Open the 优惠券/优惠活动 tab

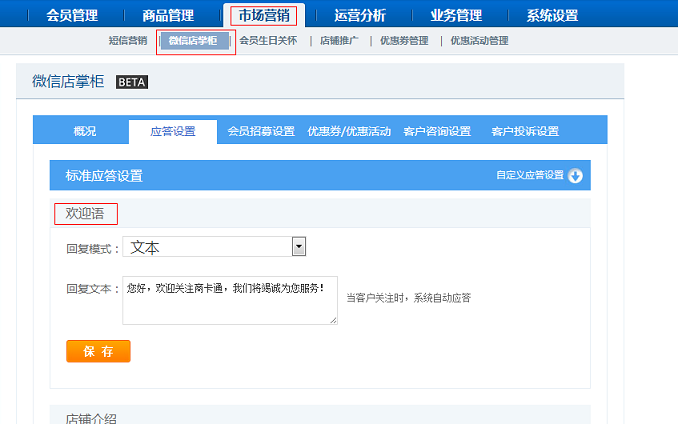click(349, 131)
